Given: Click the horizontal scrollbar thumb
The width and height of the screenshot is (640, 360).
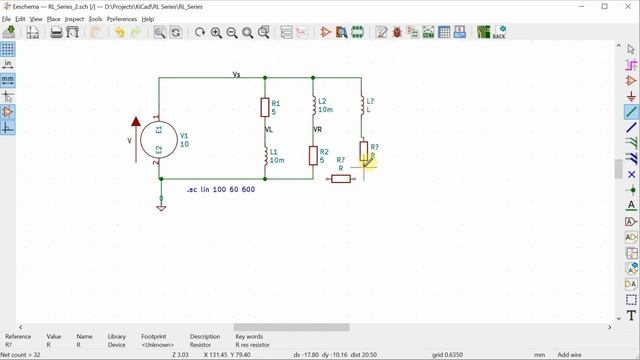Looking at the screenshot, I should click(x=291, y=327).
